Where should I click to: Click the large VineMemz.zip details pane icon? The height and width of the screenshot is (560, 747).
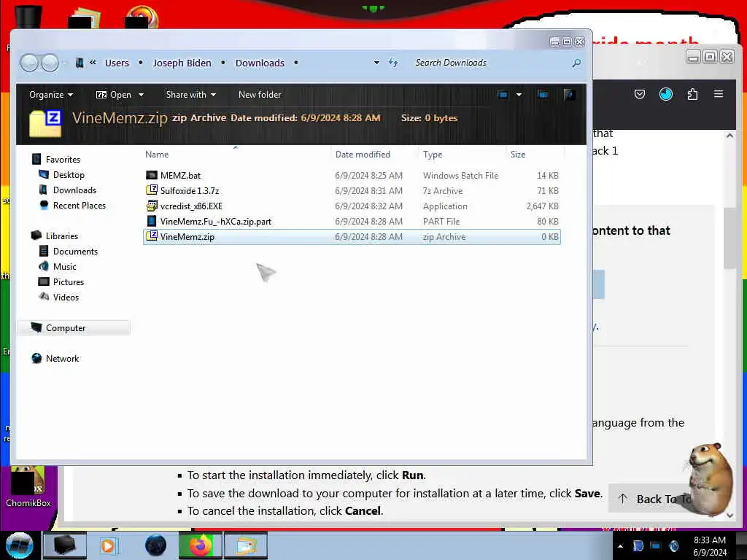click(x=45, y=122)
